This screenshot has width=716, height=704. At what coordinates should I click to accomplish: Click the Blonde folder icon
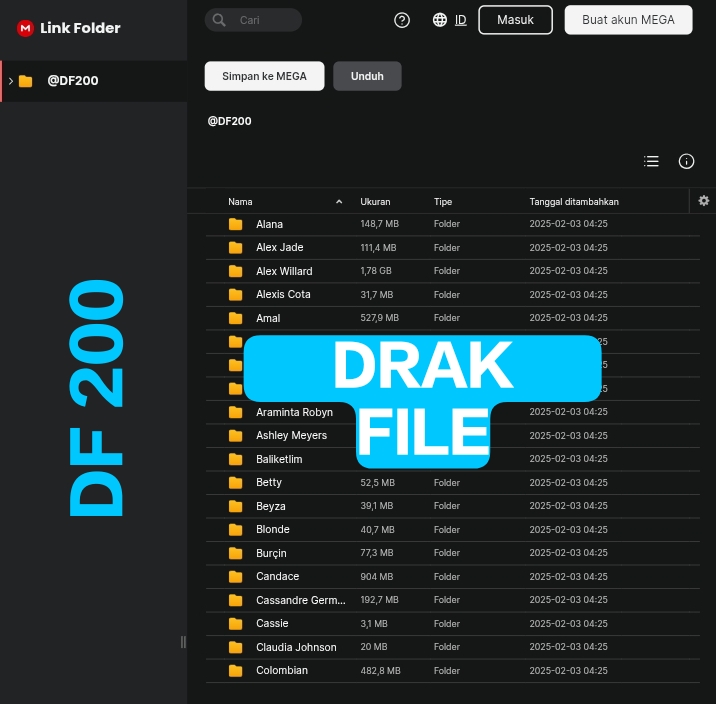[236, 530]
